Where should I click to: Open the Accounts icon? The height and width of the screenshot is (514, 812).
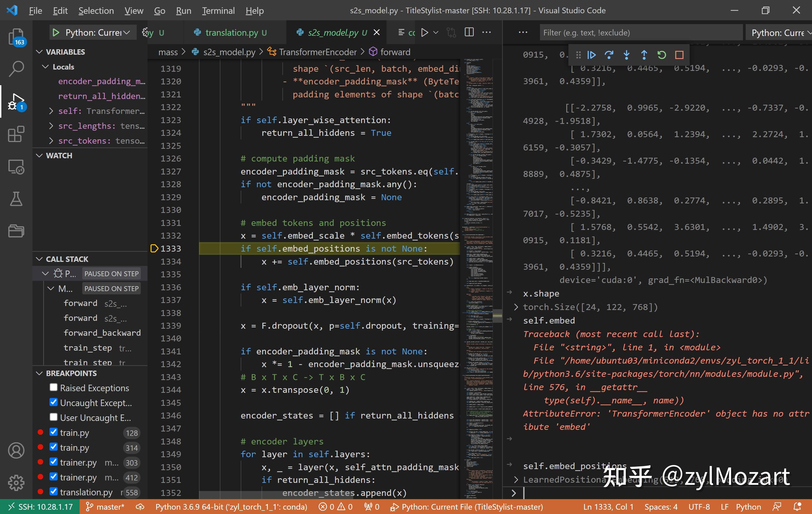(16, 451)
